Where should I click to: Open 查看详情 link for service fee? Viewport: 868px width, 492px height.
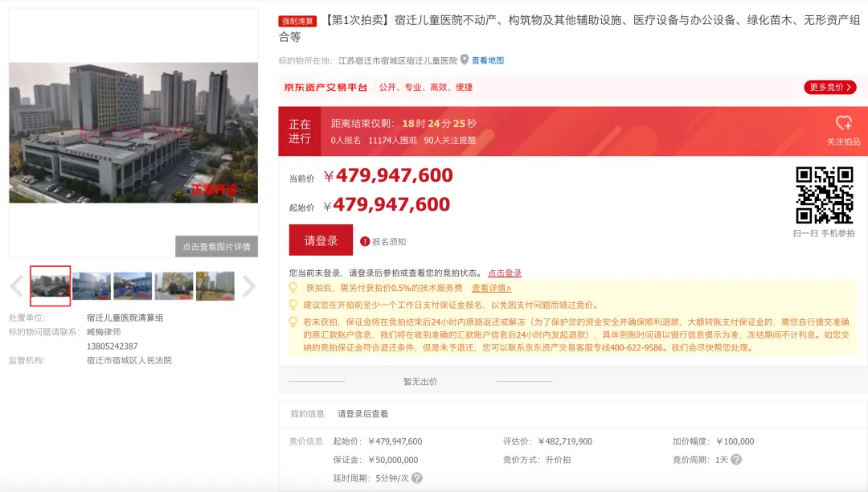491,288
